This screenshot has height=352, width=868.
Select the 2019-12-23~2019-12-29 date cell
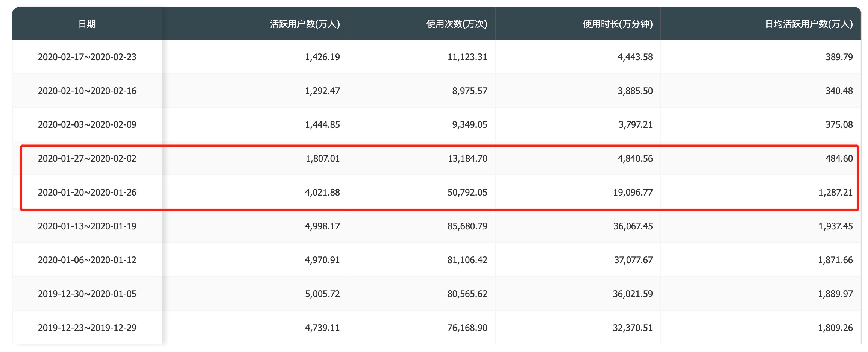click(x=87, y=328)
